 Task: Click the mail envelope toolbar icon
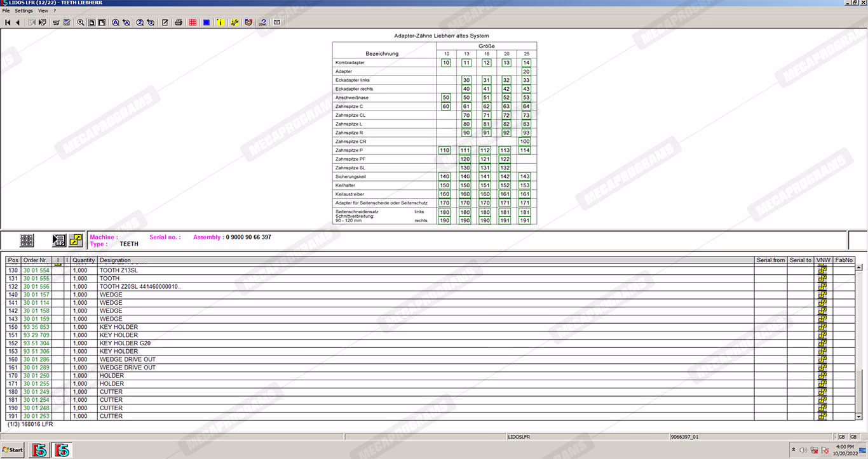click(277, 22)
